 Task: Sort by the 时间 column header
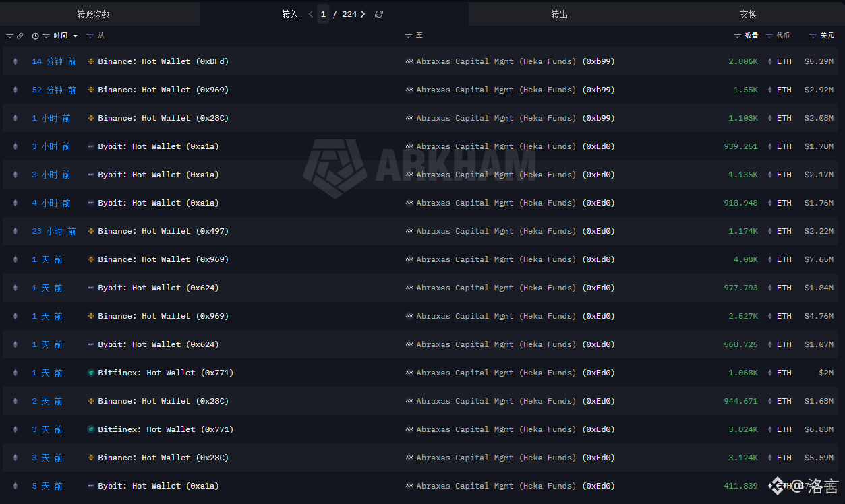click(x=60, y=36)
